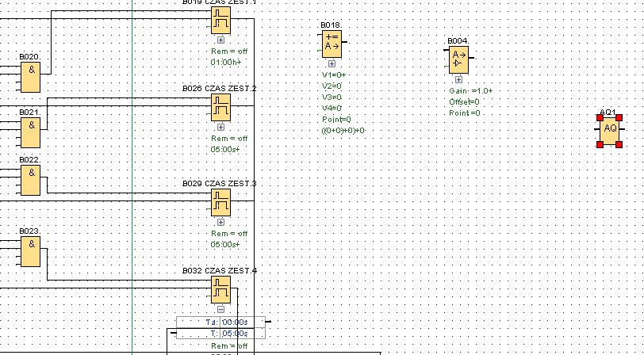Click the B032 CZAS ZEST.4 label
This screenshot has width=644, height=355.
click(x=220, y=271)
